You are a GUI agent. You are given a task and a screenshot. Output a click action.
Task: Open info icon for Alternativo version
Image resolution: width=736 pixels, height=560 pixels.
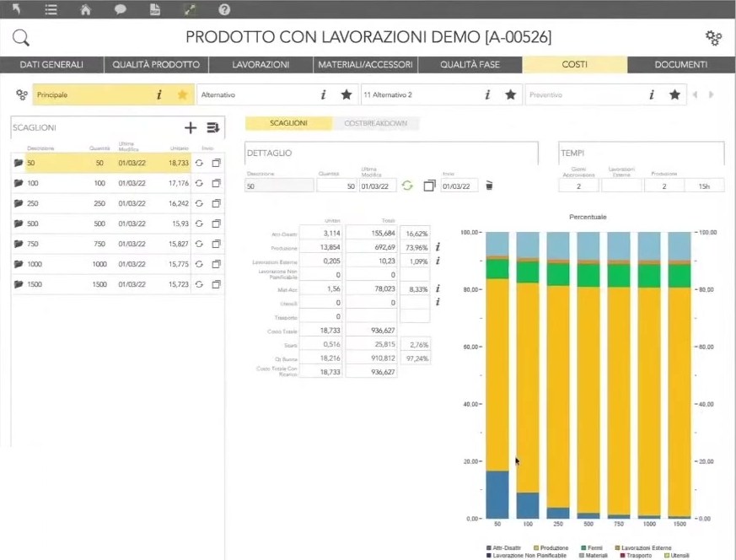point(323,94)
